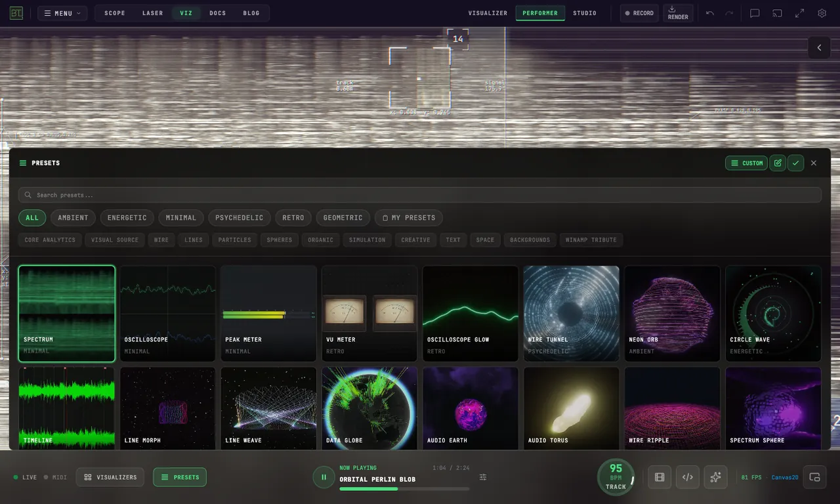Viewport: 840px width, 504px height.
Task: Click the green checkmark confirm icon
Action: pos(795,163)
